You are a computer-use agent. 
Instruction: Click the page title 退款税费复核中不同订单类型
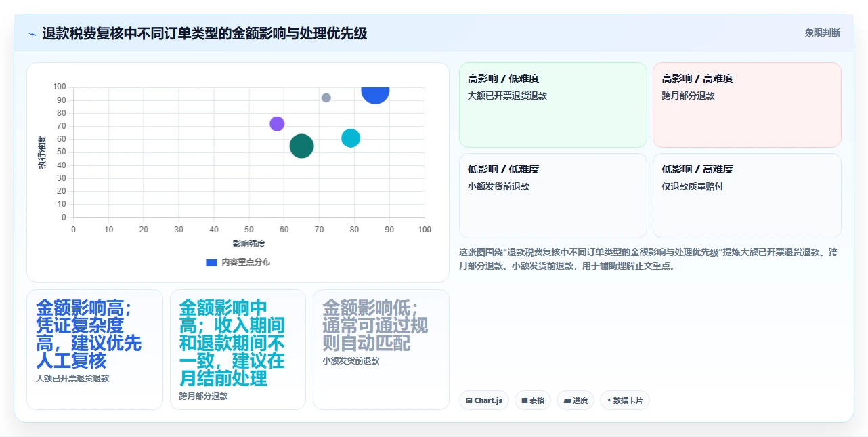click(204, 33)
